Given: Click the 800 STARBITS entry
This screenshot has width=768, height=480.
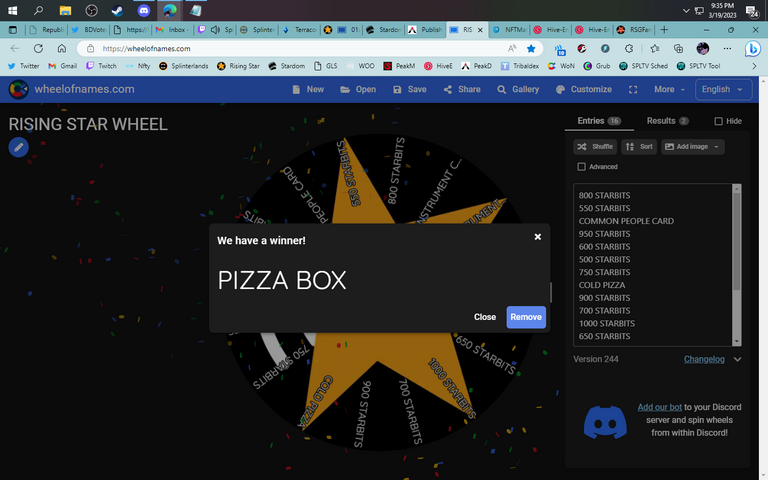Looking at the screenshot, I should point(604,195).
